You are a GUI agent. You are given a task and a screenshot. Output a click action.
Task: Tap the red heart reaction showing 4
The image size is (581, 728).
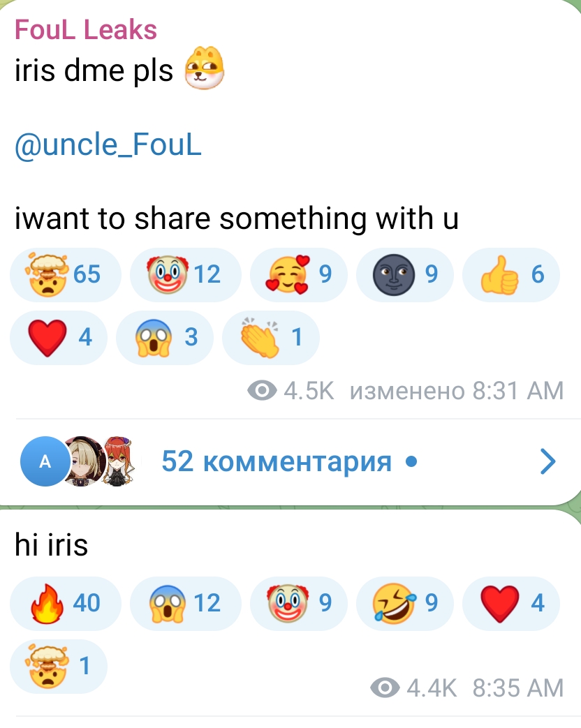(x=59, y=337)
